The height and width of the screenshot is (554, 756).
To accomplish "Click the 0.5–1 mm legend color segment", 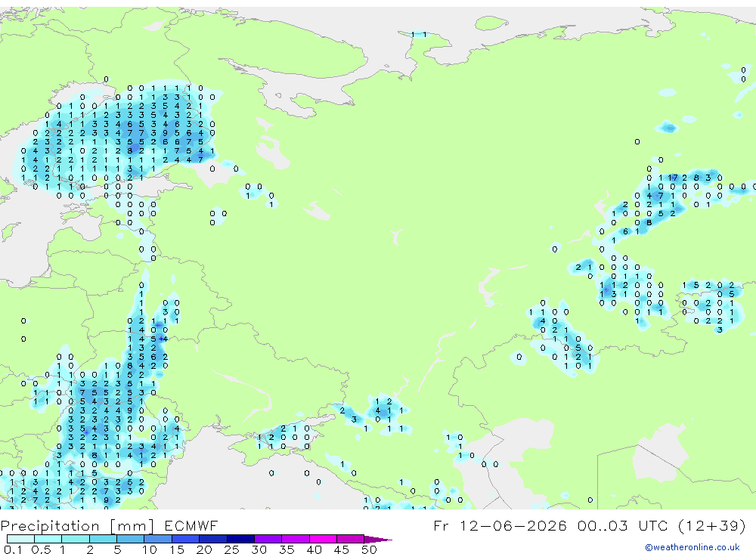I will pyautogui.click(x=48, y=539).
